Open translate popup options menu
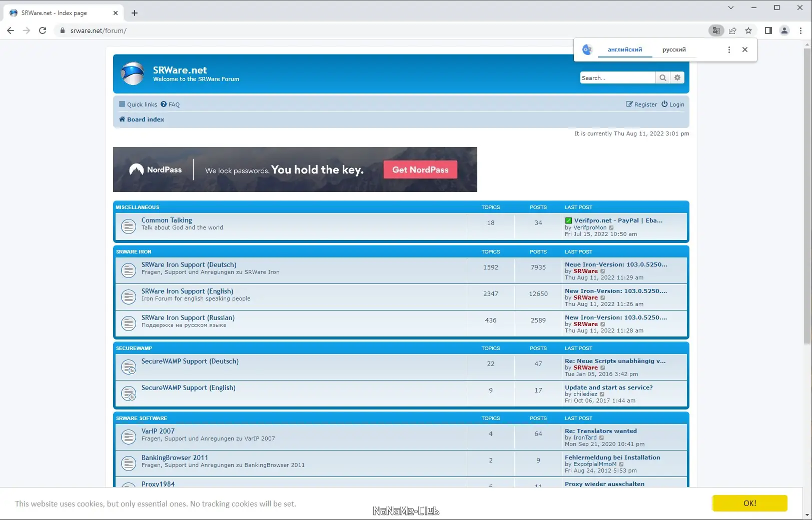The height and width of the screenshot is (520, 812). click(729, 49)
